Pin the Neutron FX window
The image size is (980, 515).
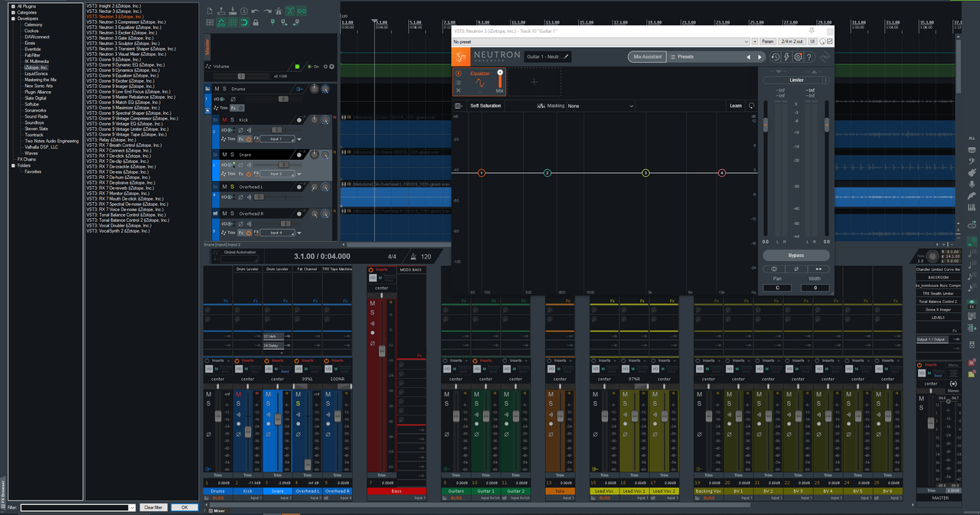[x=812, y=31]
